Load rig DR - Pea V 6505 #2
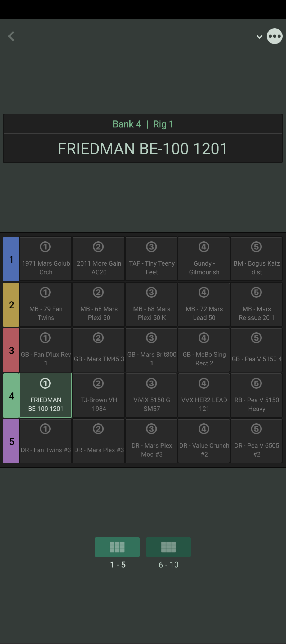 (256, 441)
